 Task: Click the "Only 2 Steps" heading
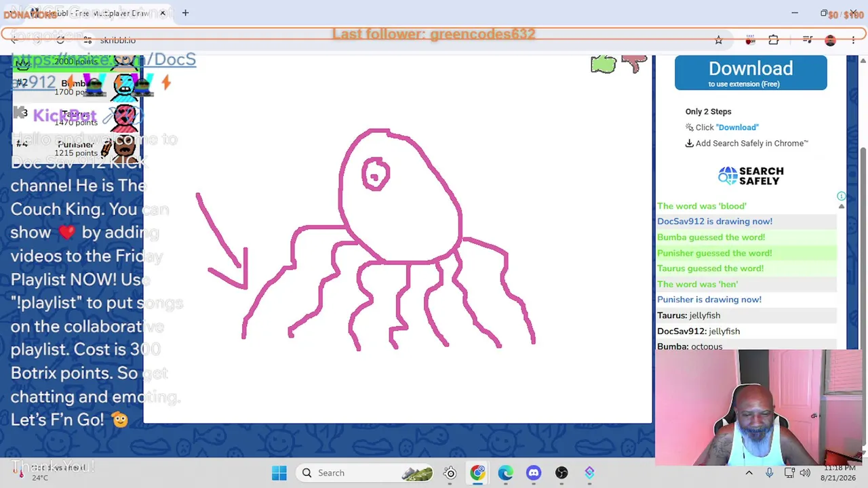(x=708, y=112)
